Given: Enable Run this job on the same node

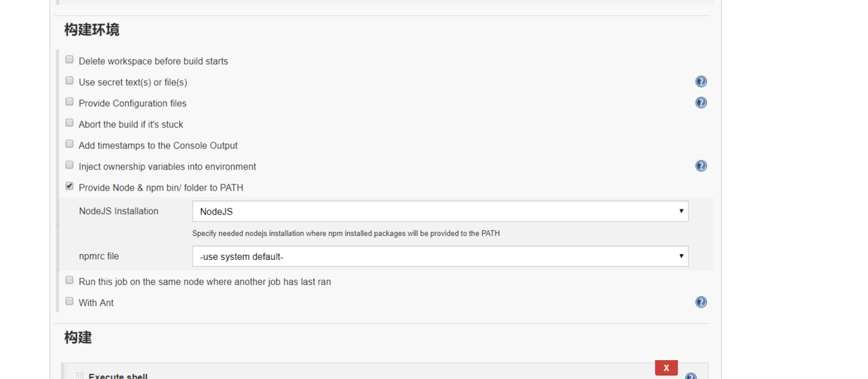Looking at the screenshot, I should pyautogui.click(x=69, y=280).
